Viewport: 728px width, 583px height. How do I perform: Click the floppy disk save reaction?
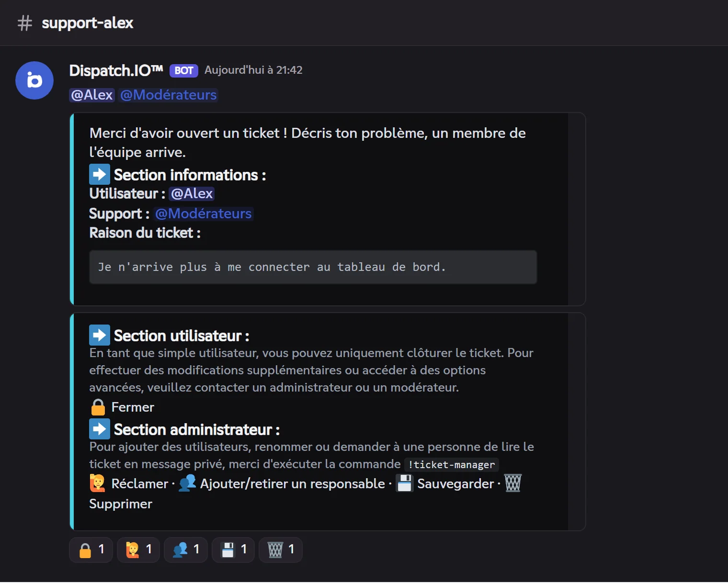(233, 549)
